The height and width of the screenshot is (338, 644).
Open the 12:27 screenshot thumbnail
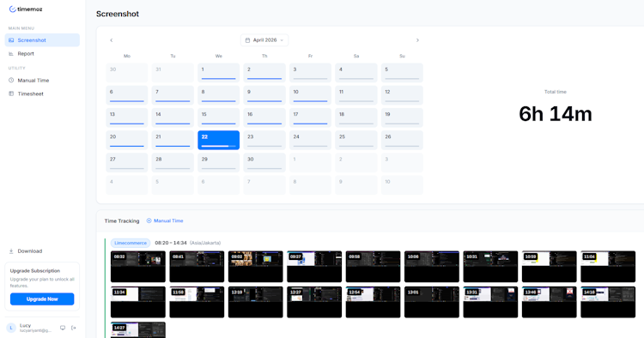tap(314, 302)
